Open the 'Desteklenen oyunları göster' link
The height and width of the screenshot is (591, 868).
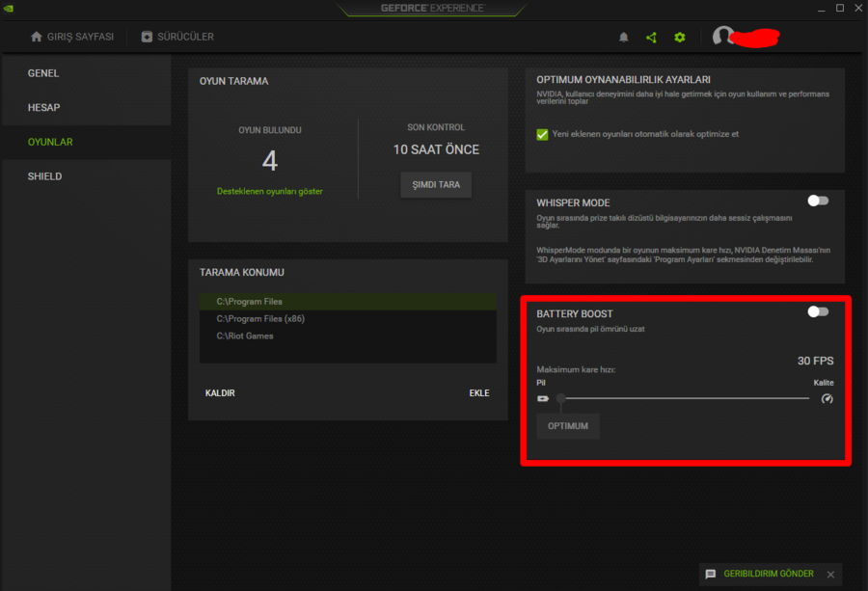pyautogui.click(x=270, y=191)
